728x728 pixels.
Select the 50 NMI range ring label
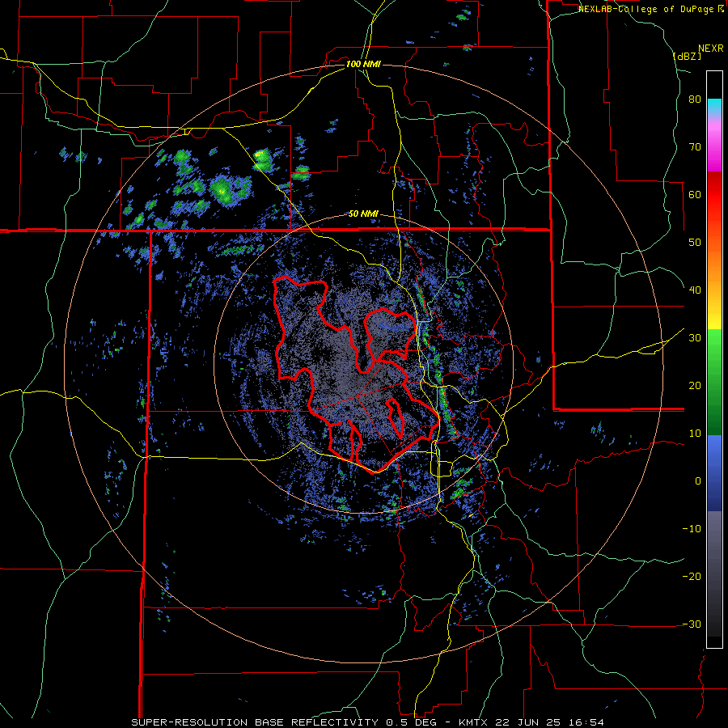[x=363, y=214]
